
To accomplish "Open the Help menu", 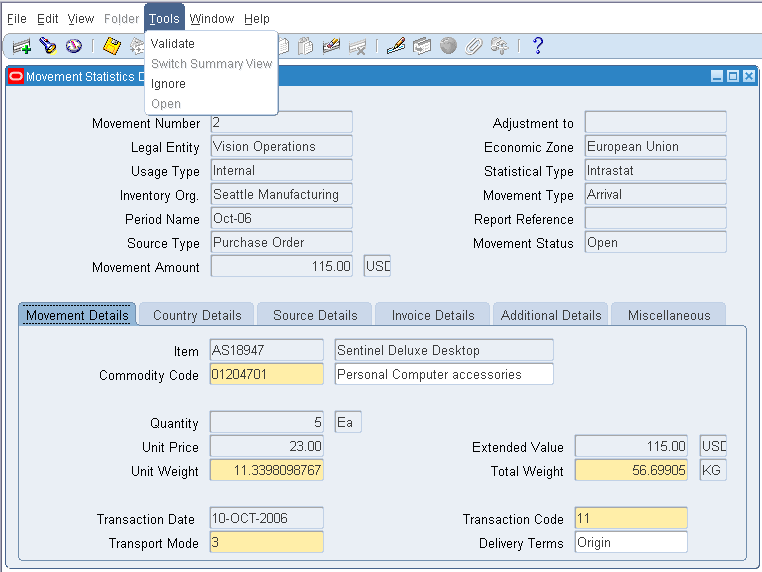I will (x=257, y=19).
